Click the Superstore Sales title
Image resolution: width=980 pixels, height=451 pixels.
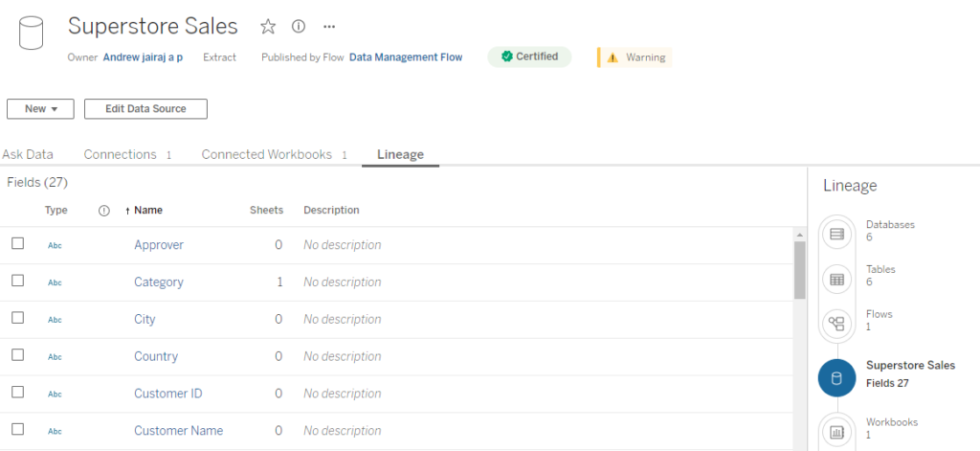click(153, 26)
